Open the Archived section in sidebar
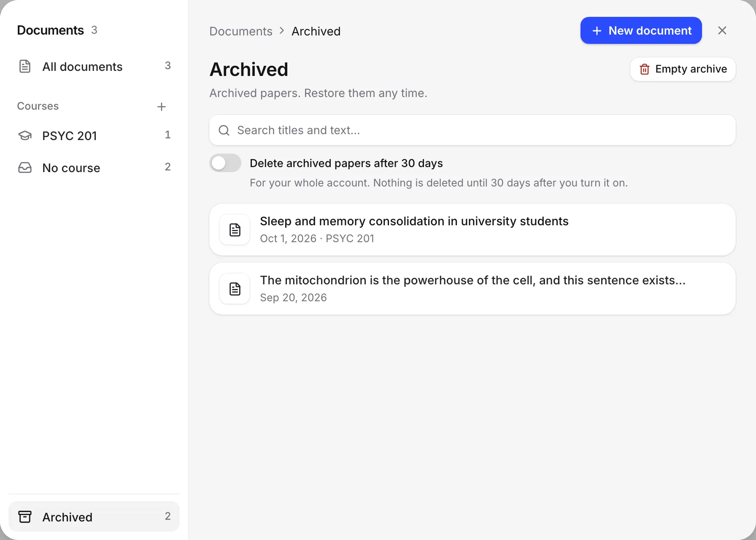The height and width of the screenshot is (540, 756). click(94, 517)
